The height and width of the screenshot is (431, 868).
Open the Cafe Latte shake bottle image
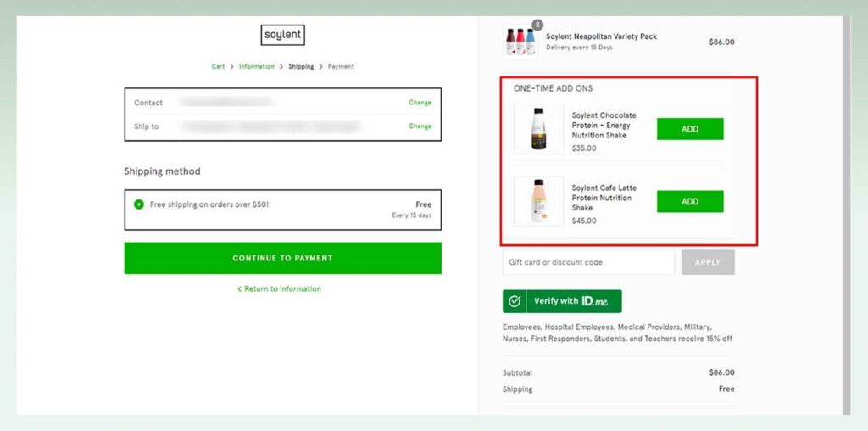click(538, 201)
